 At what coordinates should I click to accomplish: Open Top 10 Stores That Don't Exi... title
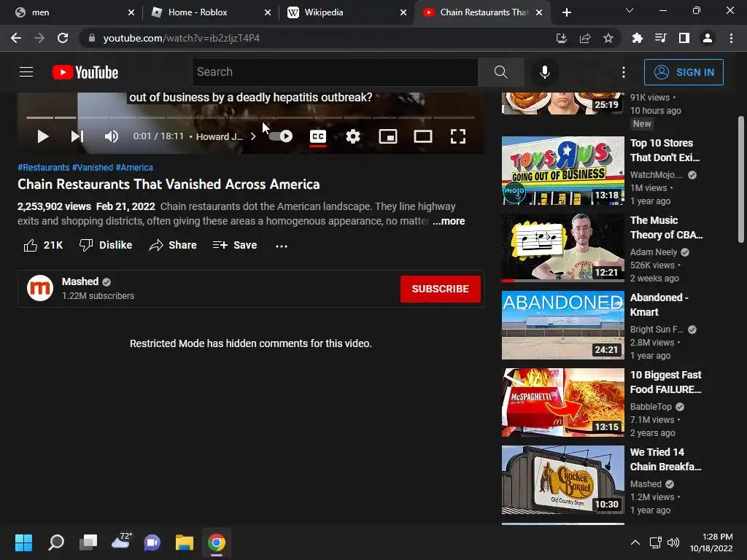click(x=665, y=150)
